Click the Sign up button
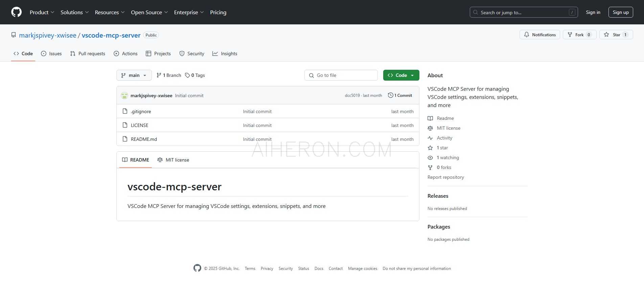The image size is (644, 298). click(x=621, y=12)
